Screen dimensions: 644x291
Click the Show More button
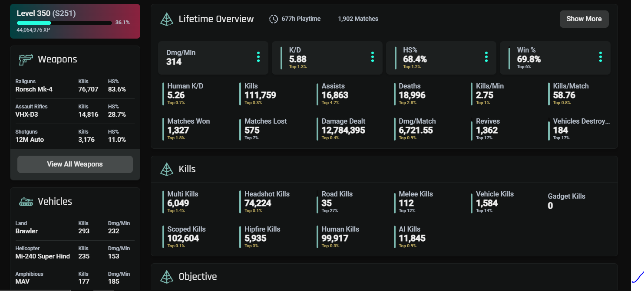584,19
